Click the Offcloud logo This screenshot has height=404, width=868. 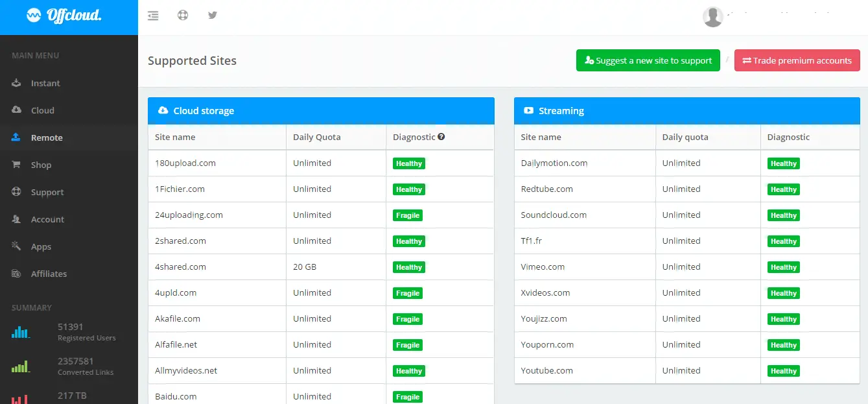64,16
